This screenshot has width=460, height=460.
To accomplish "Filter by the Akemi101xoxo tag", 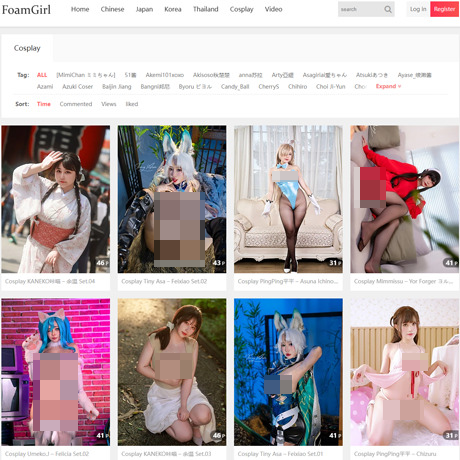I will point(165,75).
